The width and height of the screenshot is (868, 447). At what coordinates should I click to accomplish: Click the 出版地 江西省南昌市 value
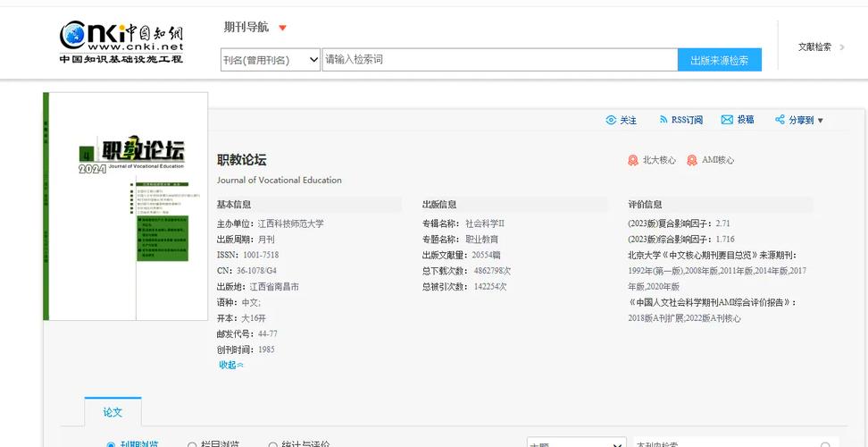click(274, 287)
